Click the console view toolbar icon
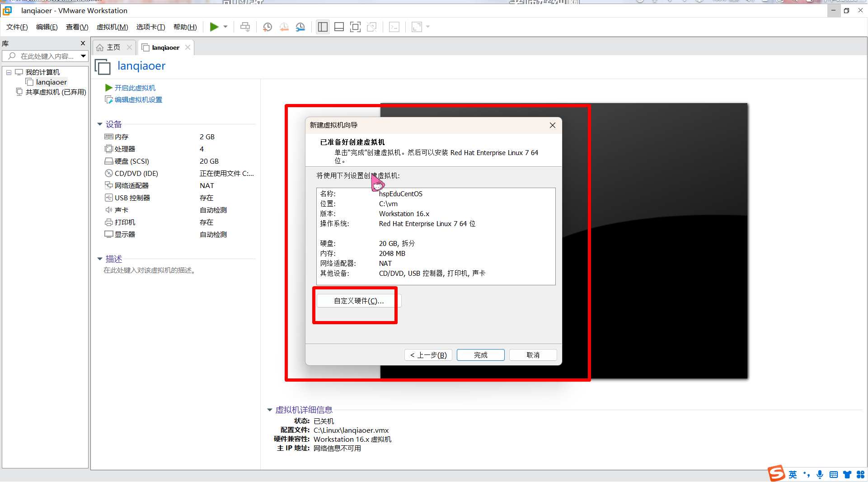The image size is (868, 482). pos(394,27)
